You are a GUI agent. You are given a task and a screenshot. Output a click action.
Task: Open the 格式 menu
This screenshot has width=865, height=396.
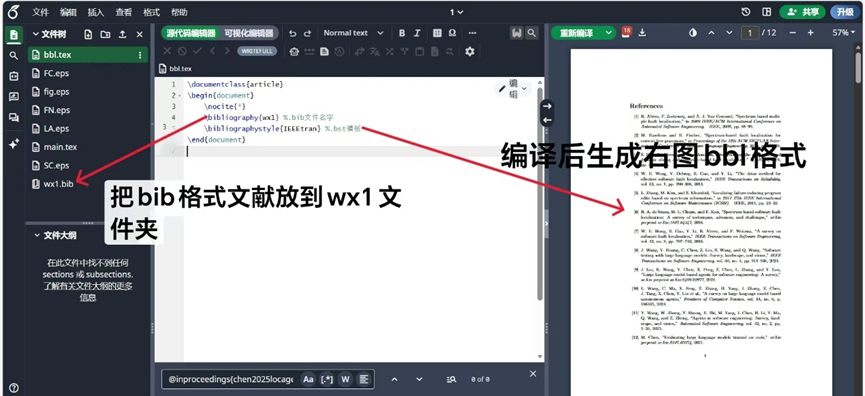151,12
